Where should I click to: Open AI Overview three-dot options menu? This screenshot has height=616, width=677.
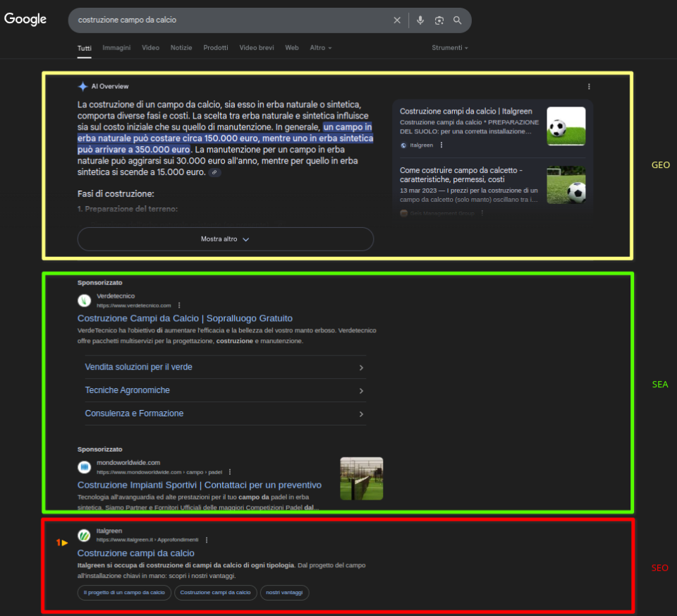(x=589, y=86)
